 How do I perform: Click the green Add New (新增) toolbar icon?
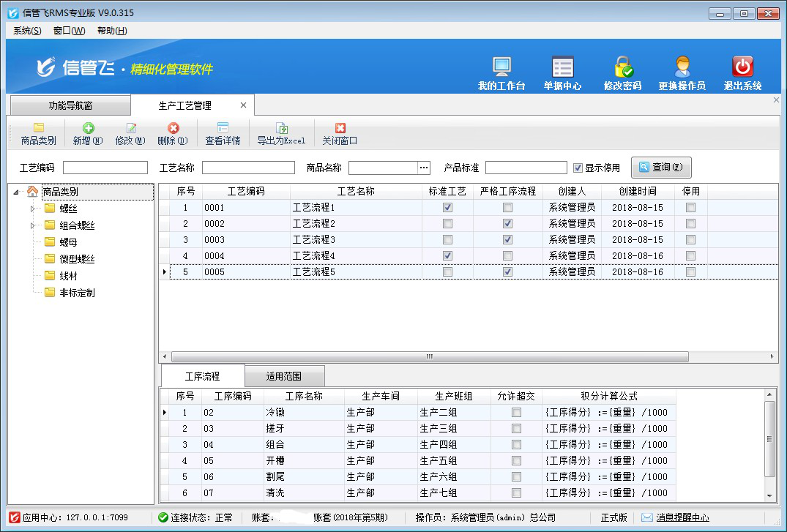pos(88,129)
